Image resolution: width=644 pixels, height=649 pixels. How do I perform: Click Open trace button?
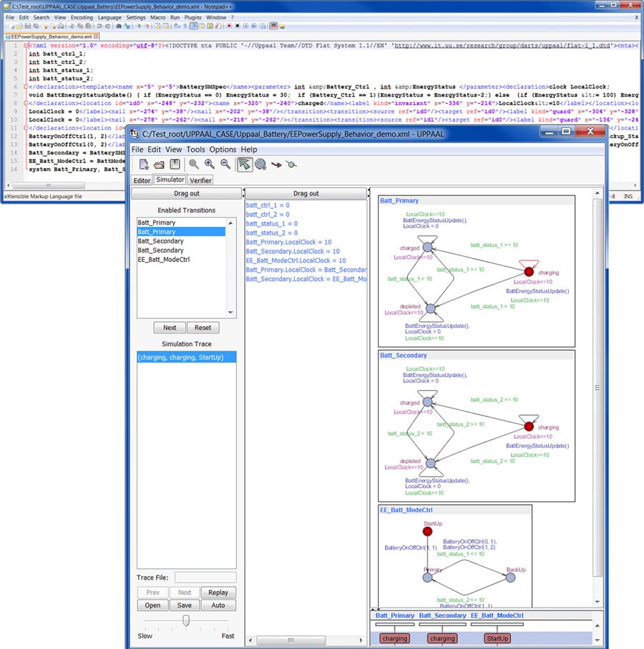152,605
